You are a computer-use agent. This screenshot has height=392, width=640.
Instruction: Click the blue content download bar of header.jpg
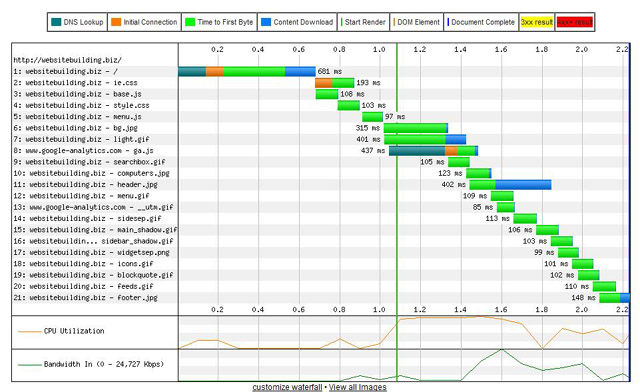[523, 185]
